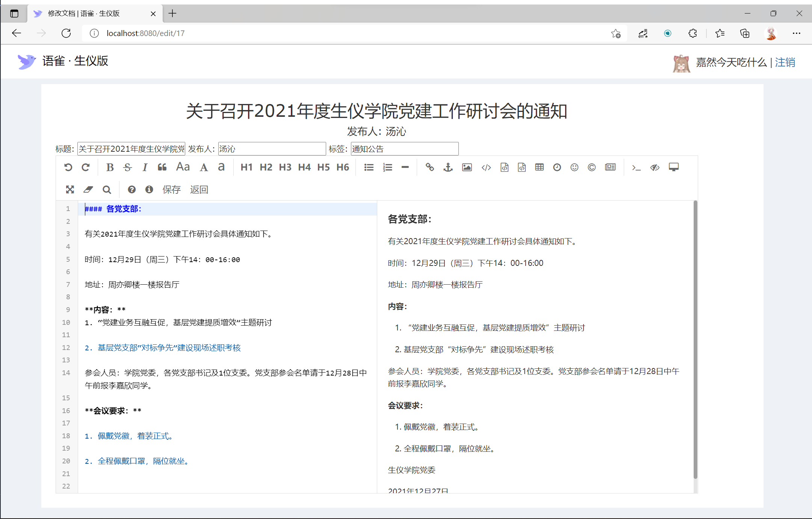Viewport: 812px width, 519px height.
Task: Open the browser extensions puzzle icon
Action: (x=693, y=33)
